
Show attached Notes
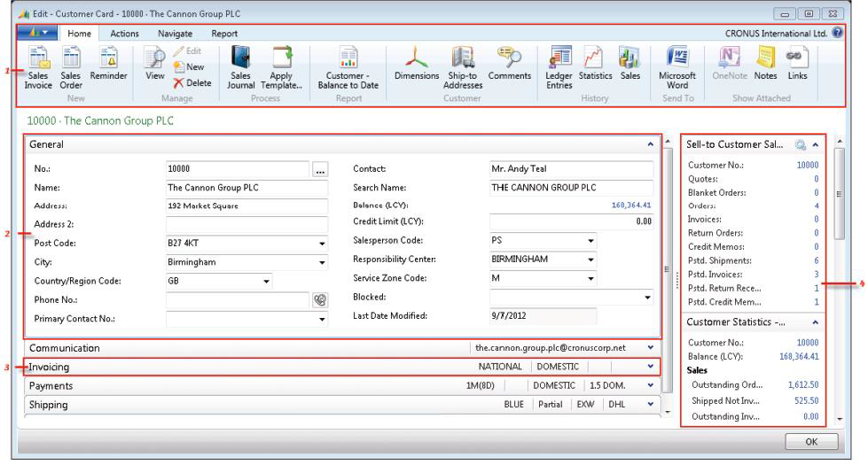(765, 63)
